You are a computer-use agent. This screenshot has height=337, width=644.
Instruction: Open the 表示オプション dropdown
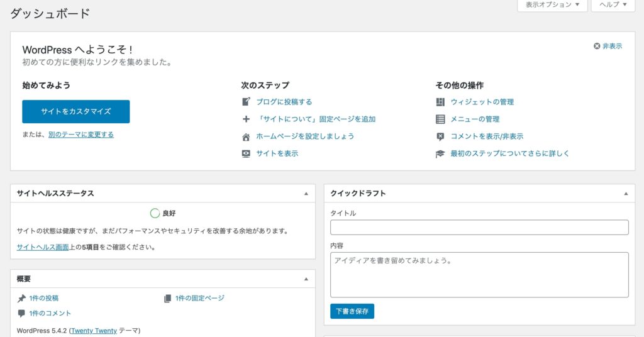point(552,5)
